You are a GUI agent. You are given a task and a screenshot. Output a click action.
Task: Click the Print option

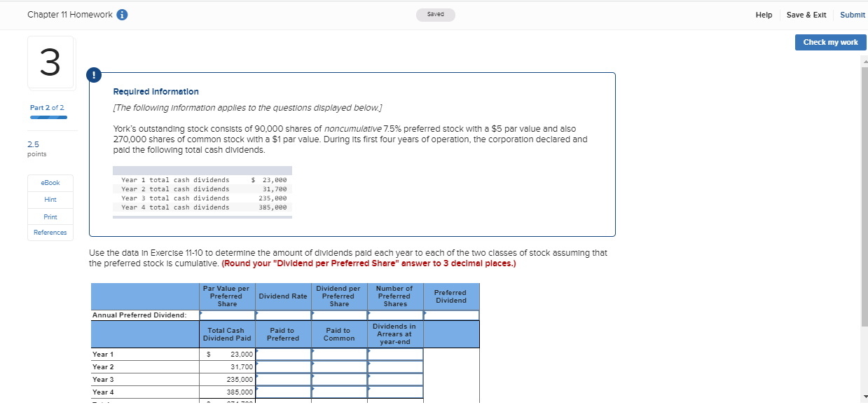point(50,216)
